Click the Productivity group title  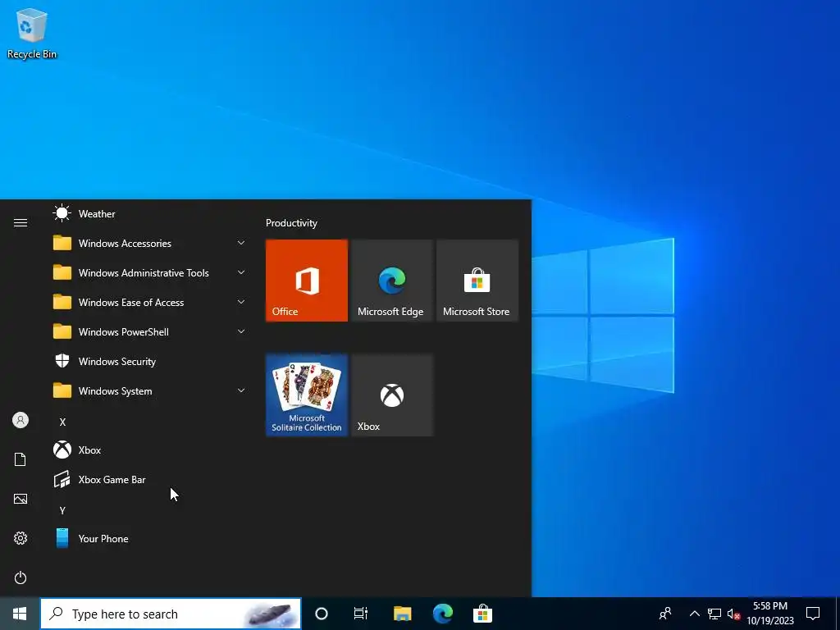291,223
